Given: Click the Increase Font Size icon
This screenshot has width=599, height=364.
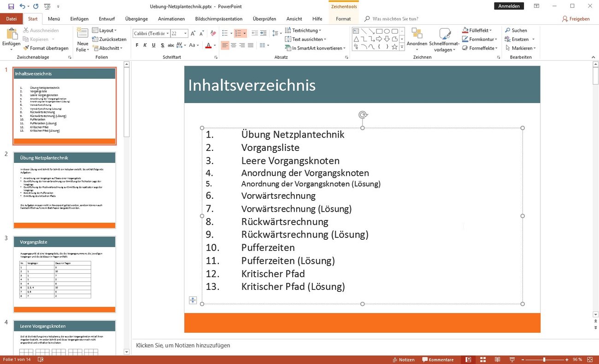Looking at the screenshot, I should point(193,33).
